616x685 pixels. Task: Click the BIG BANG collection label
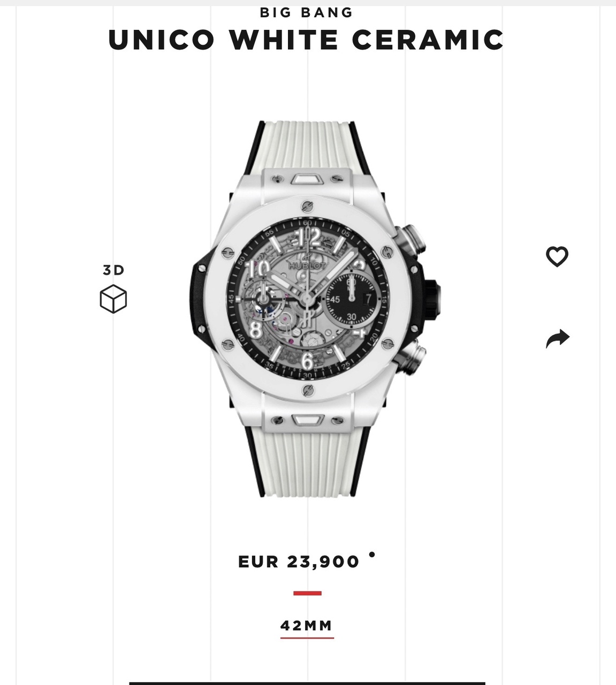(307, 12)
